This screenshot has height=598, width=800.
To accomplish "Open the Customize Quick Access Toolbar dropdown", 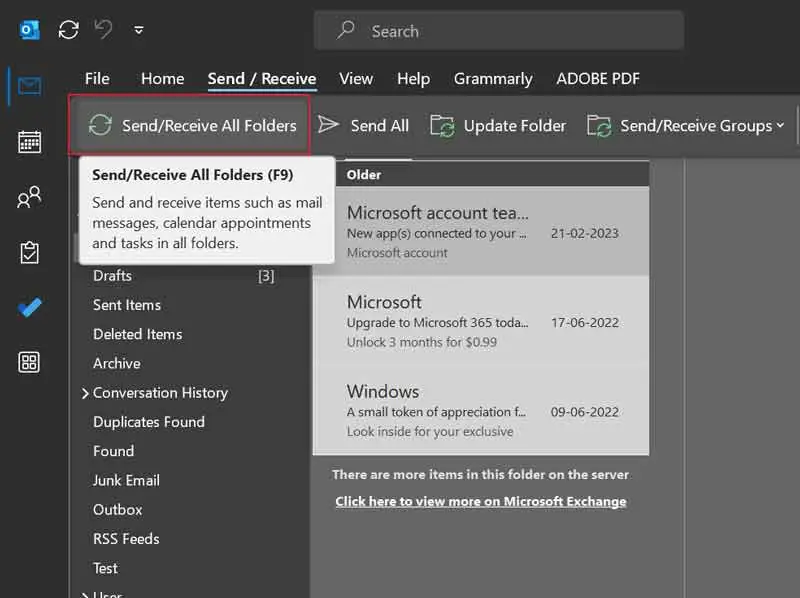I will (x=138, y=31).
